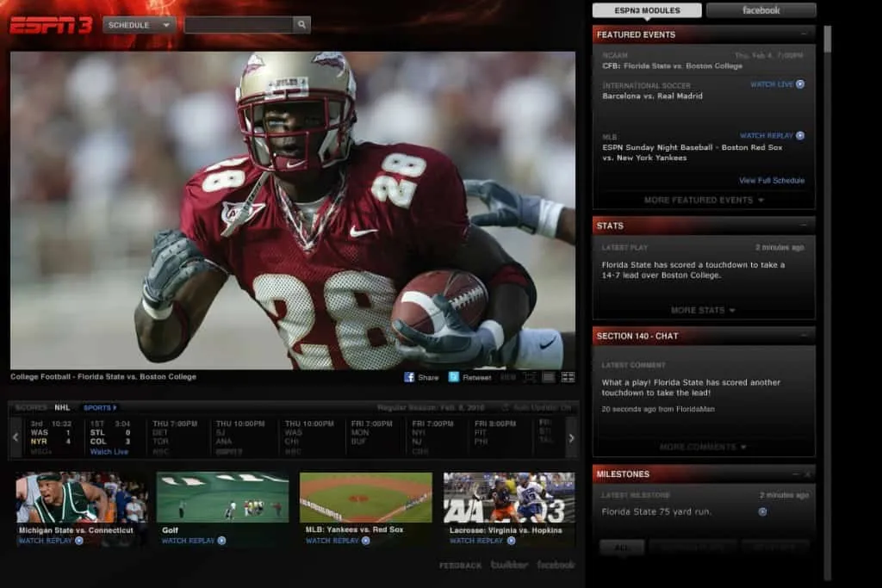Open the Schedule dropdown
Screen dimensions: 882x588
point(139,25)
